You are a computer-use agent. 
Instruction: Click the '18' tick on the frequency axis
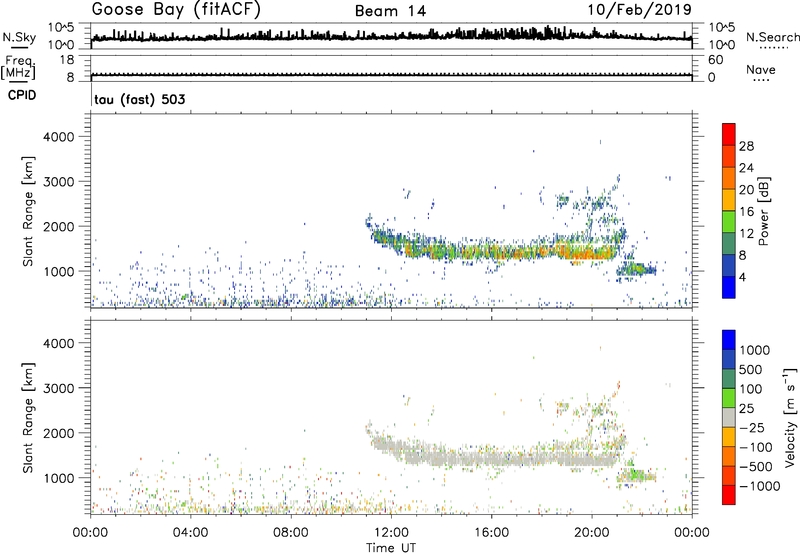[68, 60]
